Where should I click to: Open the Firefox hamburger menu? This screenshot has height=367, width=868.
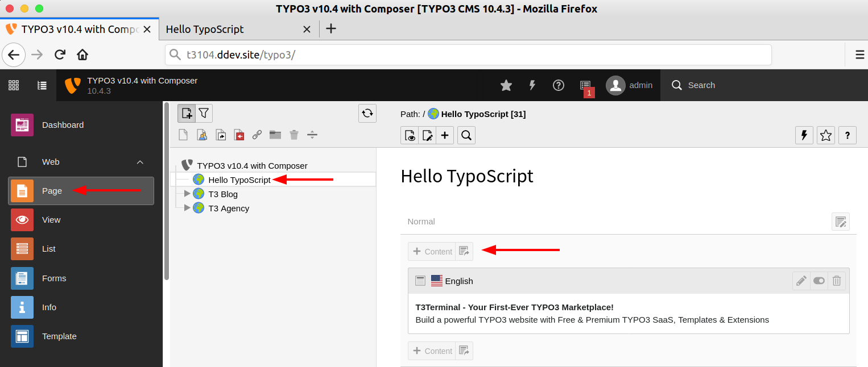[860, 55]
